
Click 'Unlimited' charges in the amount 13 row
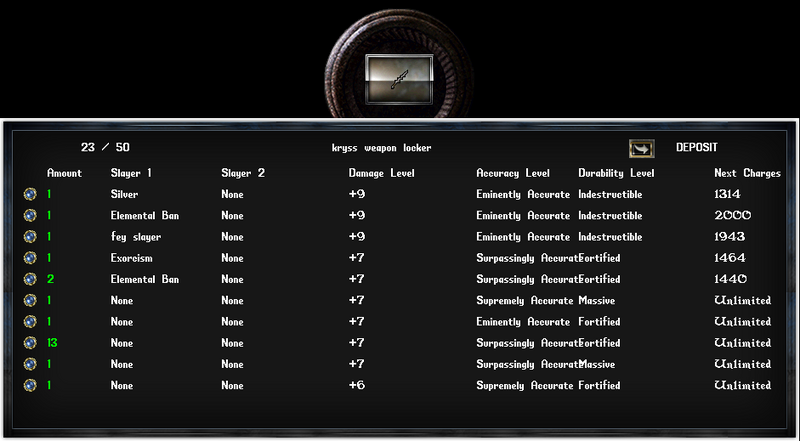coord(743,343)
